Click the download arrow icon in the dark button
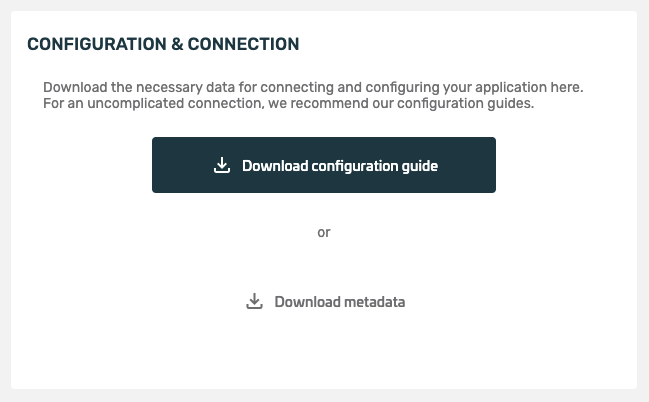Screen dimensions: 649x402 coord(222,165)
